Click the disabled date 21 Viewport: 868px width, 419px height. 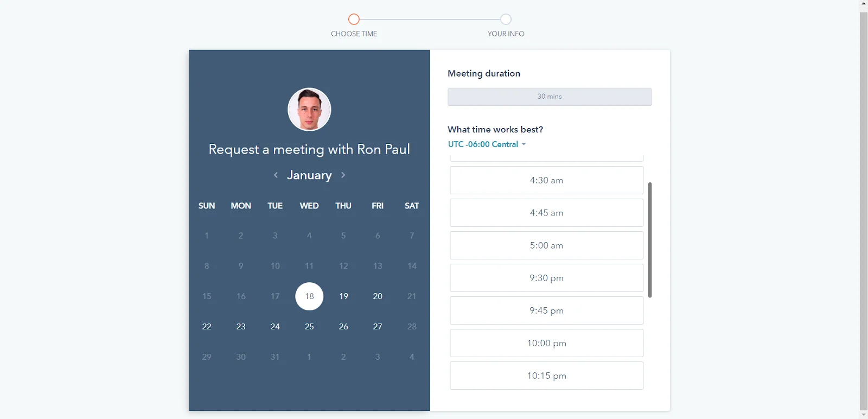pos(412,296)
